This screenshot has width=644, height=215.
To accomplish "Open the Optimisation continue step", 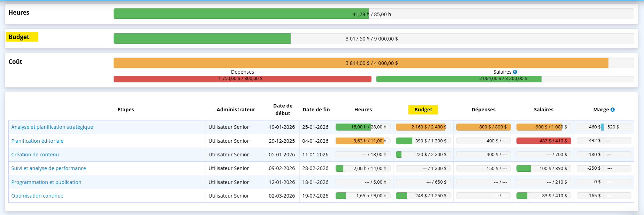I will point(37,196).
